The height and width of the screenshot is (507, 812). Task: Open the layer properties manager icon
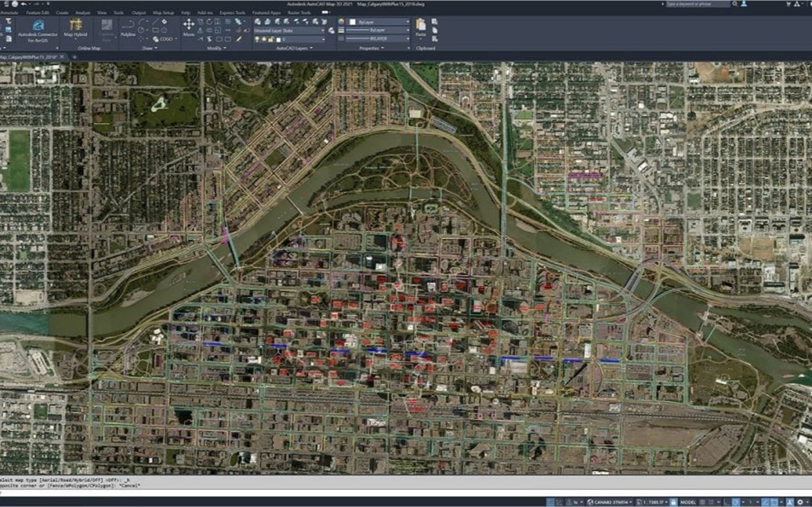(x=258, y=22)
